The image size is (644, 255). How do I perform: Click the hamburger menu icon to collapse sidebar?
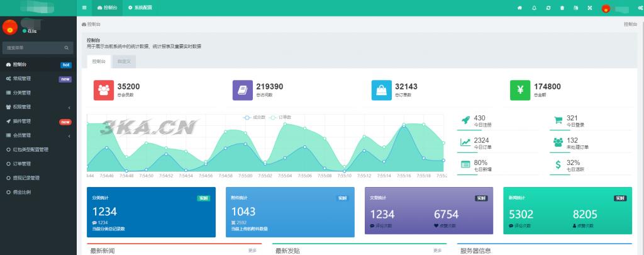(x=84, y=8)
